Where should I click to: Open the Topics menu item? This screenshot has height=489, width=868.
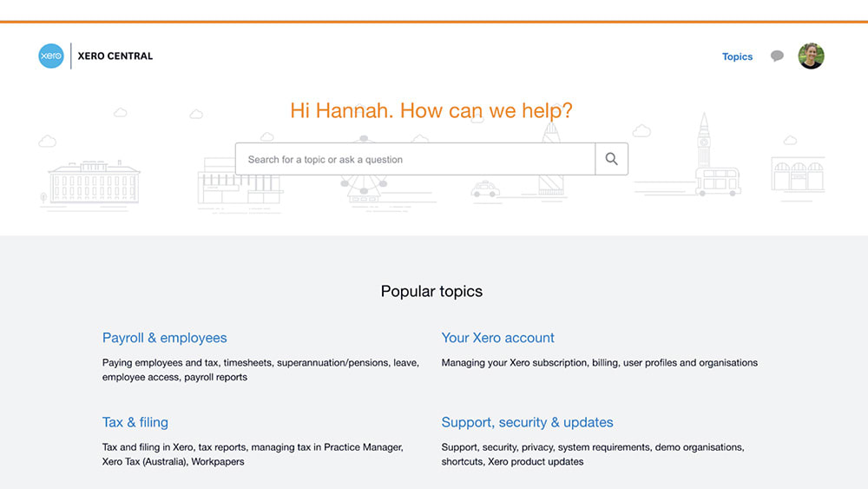click(737, 56)
